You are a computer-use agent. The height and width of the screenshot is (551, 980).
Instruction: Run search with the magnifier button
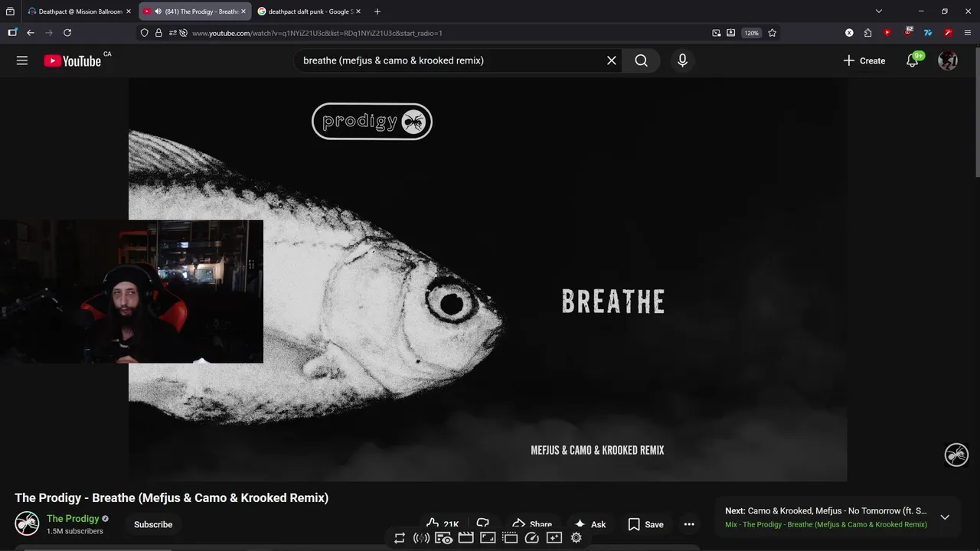pos(642,60)
